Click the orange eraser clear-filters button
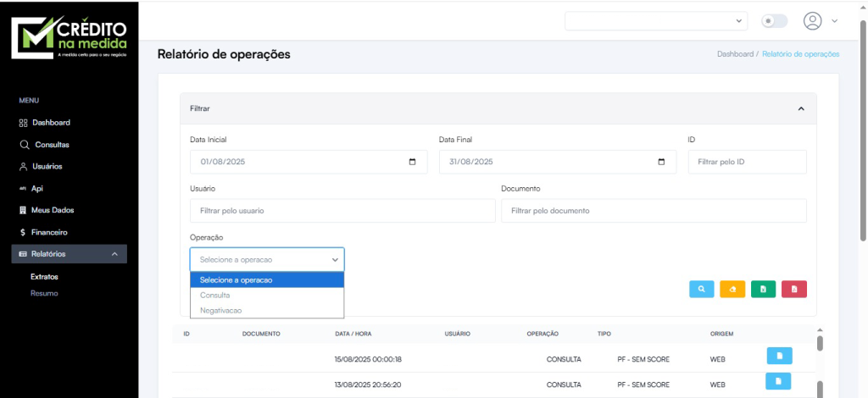868x398 pixels. (x=732, y=290)
